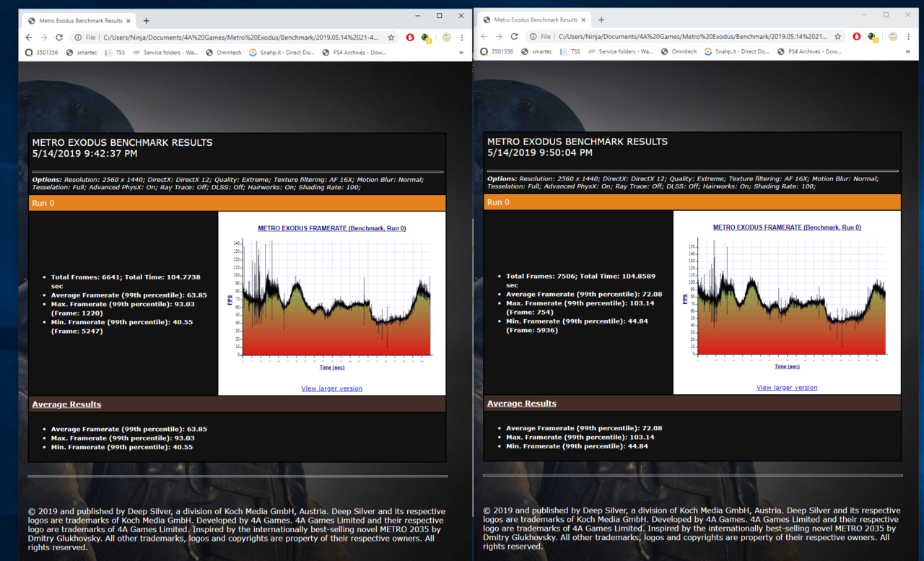Close the Metro Exodus tab in right window

[585, 20]
